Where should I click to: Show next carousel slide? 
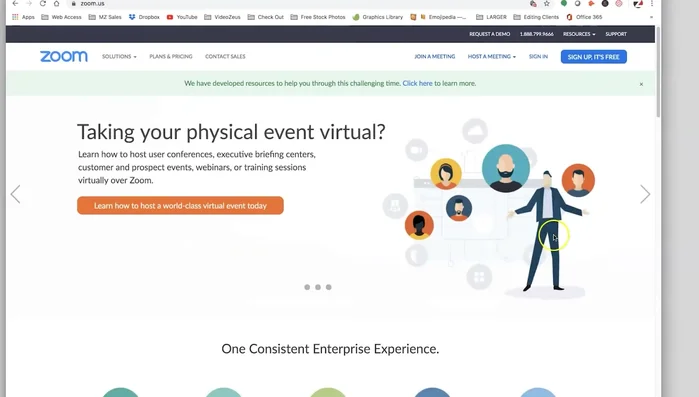point(645,194)
